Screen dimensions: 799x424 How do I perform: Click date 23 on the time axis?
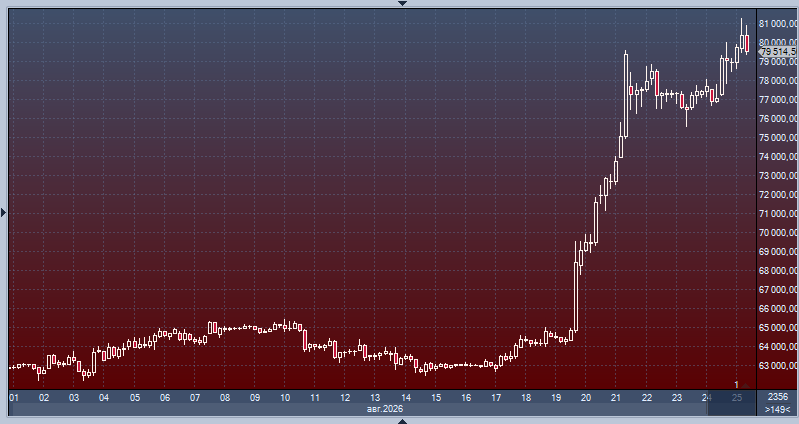(677, 398)
